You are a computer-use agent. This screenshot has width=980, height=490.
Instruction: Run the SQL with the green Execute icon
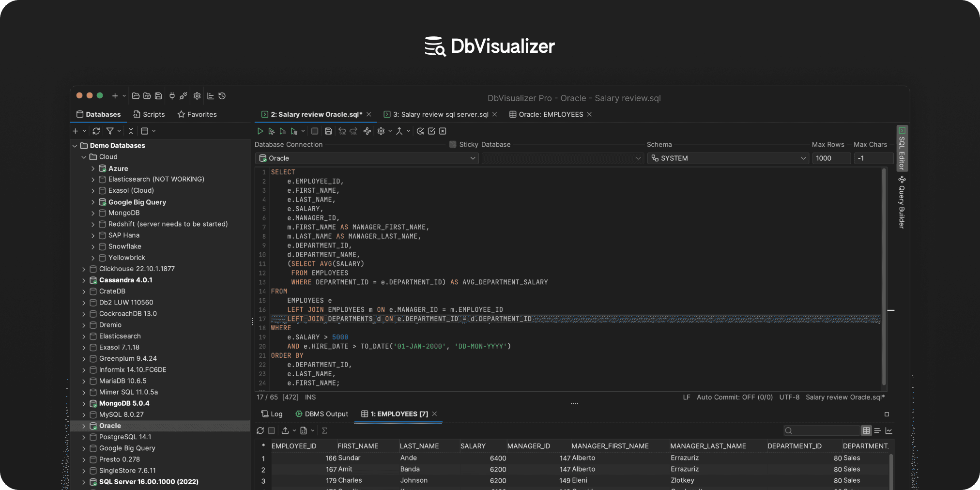(260, 131)
